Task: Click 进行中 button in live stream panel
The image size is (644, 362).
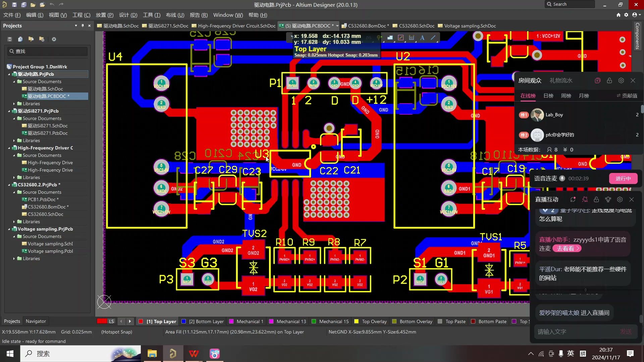Action: [622, 178]
